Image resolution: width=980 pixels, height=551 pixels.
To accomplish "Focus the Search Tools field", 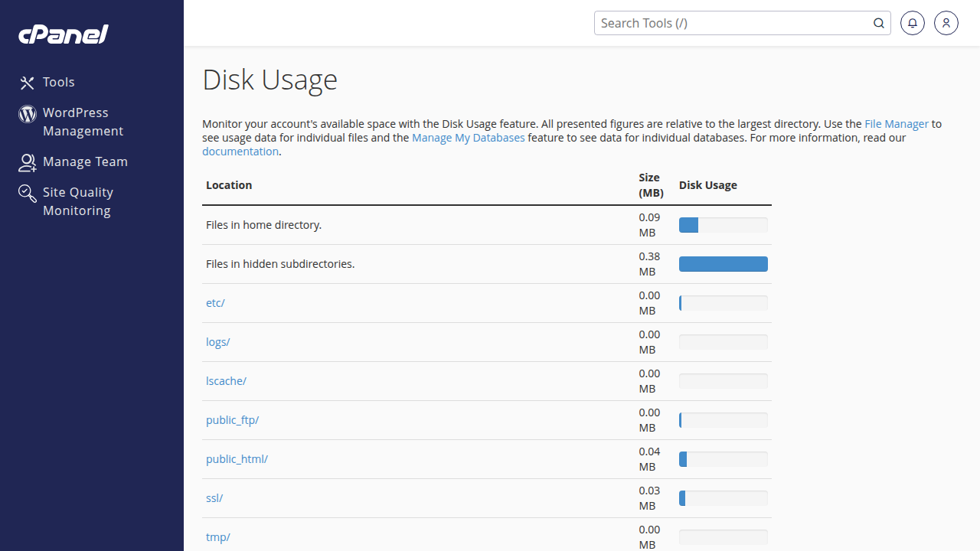I will (x=733, y=23).
